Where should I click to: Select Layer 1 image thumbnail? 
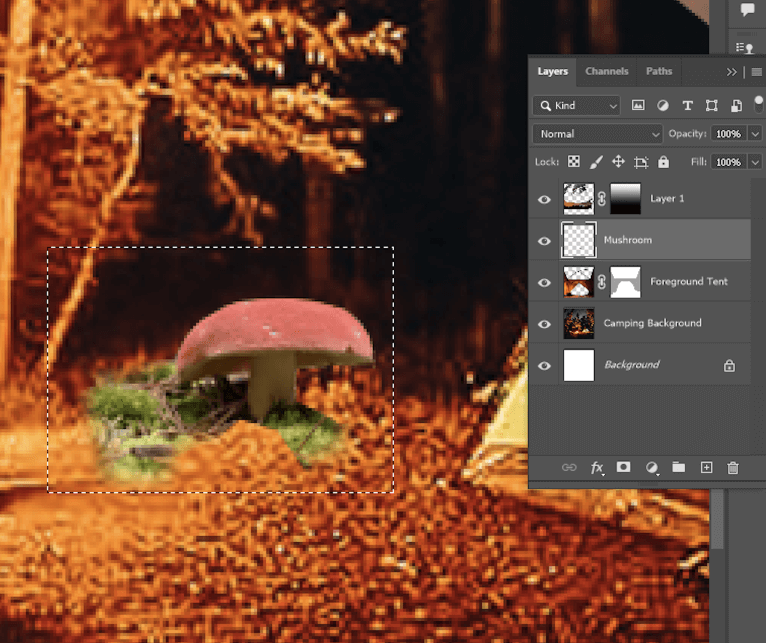pos(579,199)
